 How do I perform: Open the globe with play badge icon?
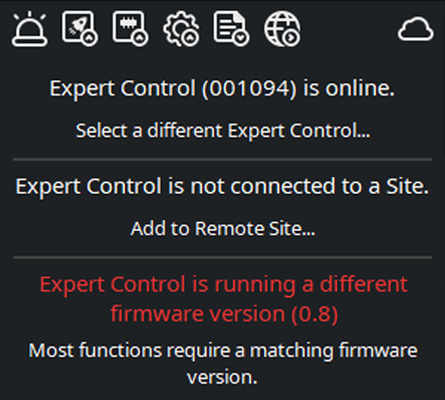point(282,29)
